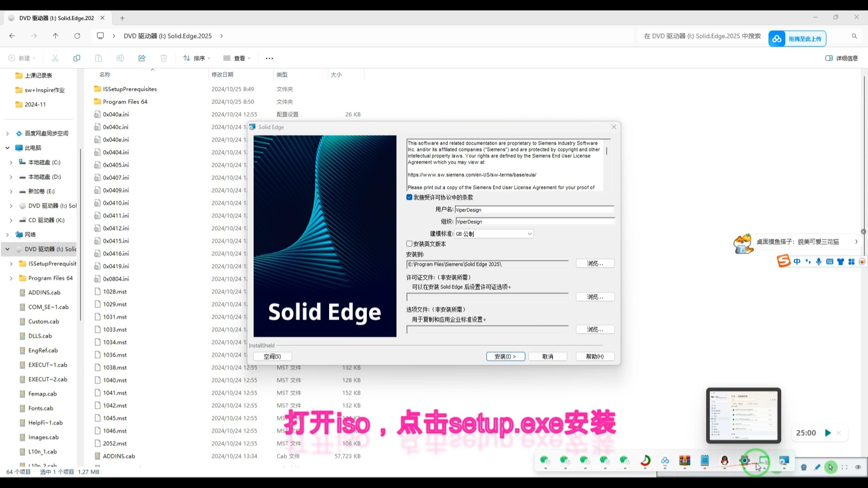Click the Share toolbar icon
This screenshot has width=868, height=488.
[142, 58]
